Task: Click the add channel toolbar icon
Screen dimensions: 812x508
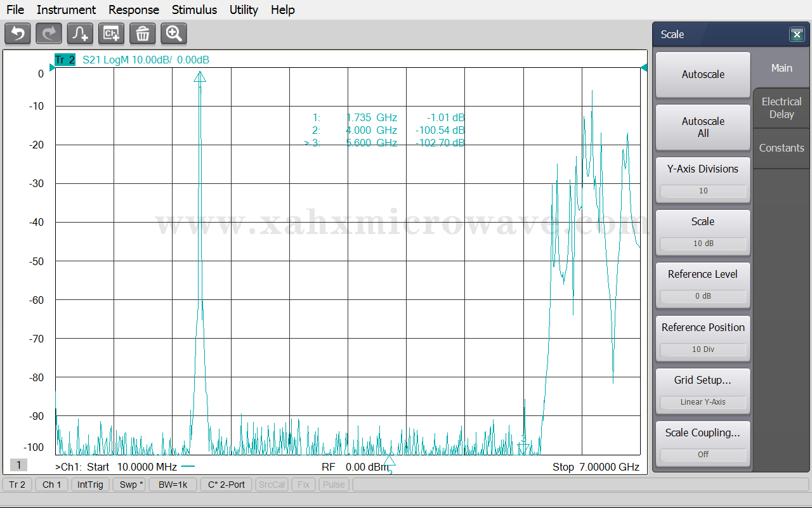Action: (x=111, y=34)
